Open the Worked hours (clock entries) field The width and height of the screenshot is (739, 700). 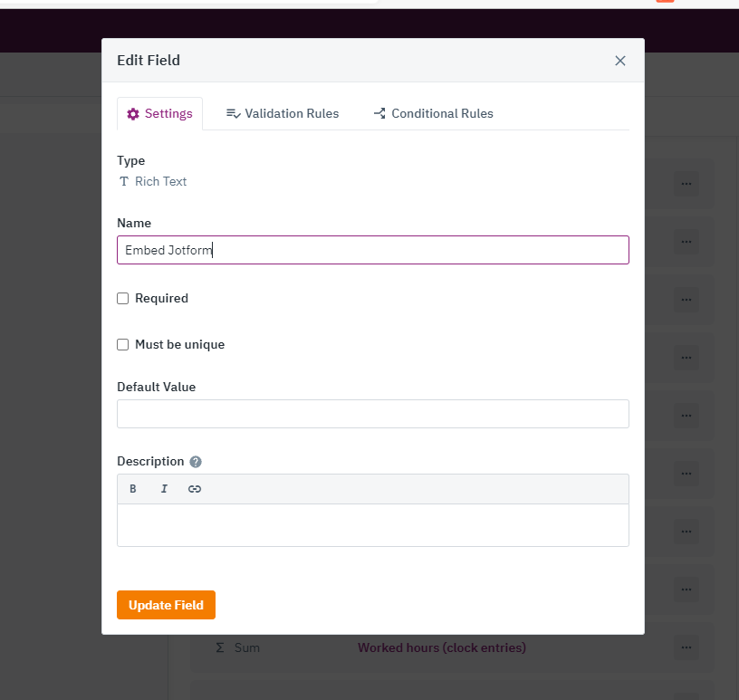(441, 647)
